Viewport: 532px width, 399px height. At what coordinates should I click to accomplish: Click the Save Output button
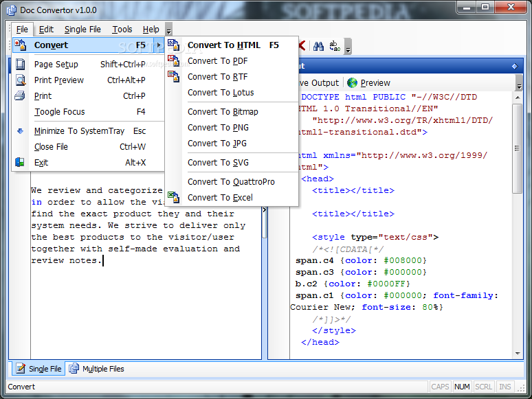[318, 82]
